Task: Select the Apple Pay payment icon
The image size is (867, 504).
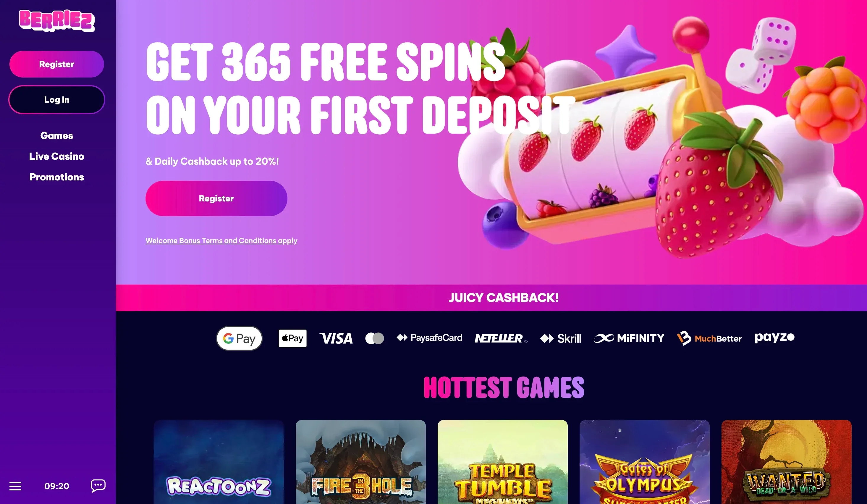Action: coord(292,338)
